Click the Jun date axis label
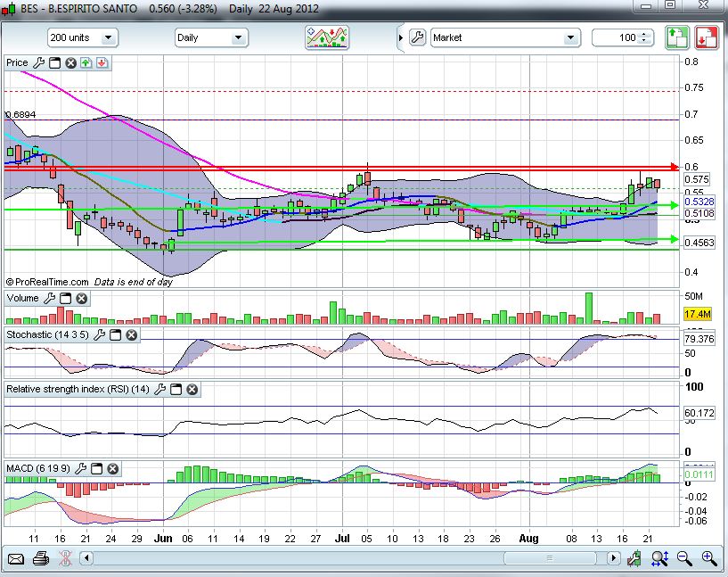This screenshot has width=728, height=577. point(163,539)
